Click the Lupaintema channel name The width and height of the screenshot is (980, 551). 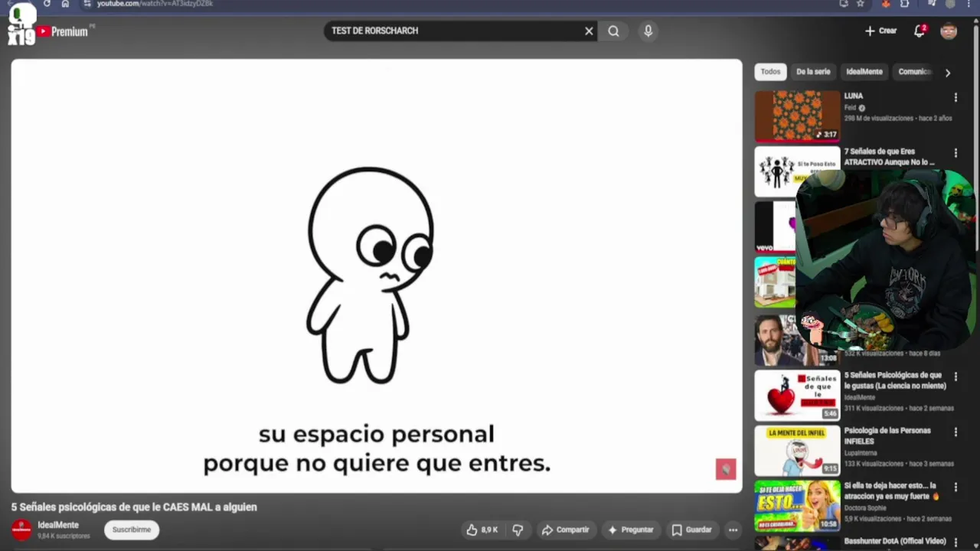pos(861,453)
